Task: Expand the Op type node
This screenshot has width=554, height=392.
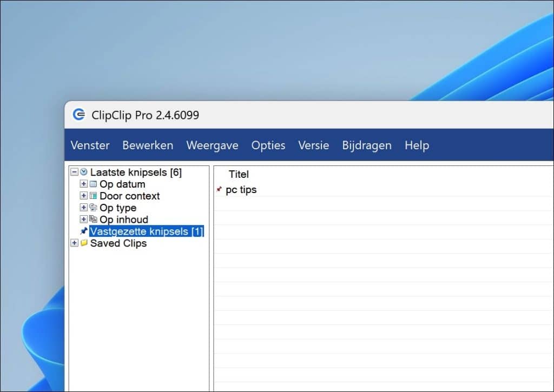Action: tap(83, 207)
